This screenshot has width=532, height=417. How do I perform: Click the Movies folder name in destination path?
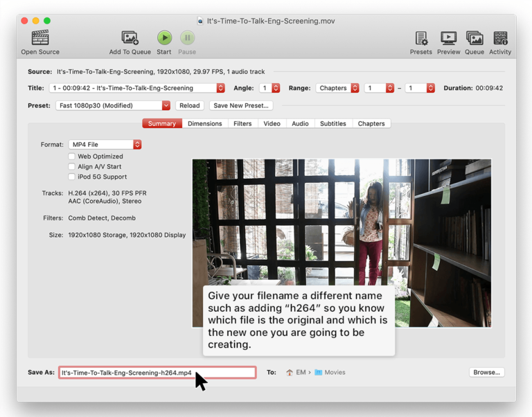pyautogui.click(x=335, y=373)
